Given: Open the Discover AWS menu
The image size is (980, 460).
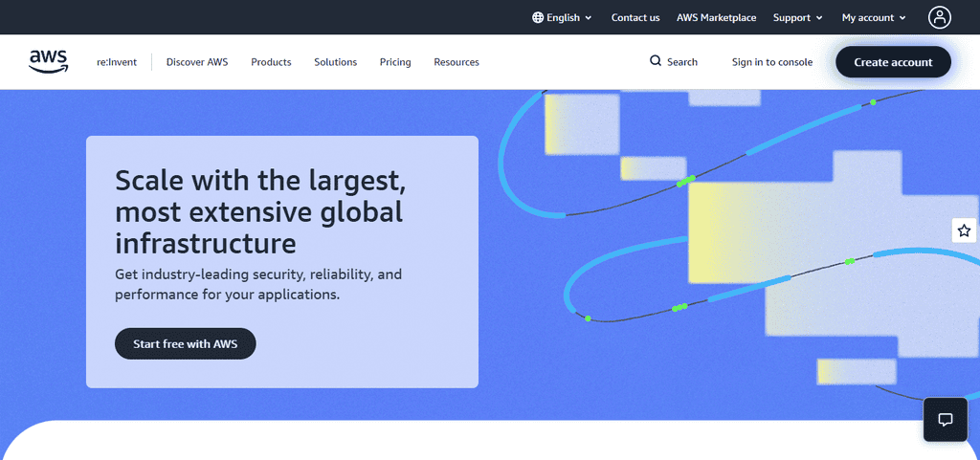Looking at the screenshot, I should click(197, 62).
